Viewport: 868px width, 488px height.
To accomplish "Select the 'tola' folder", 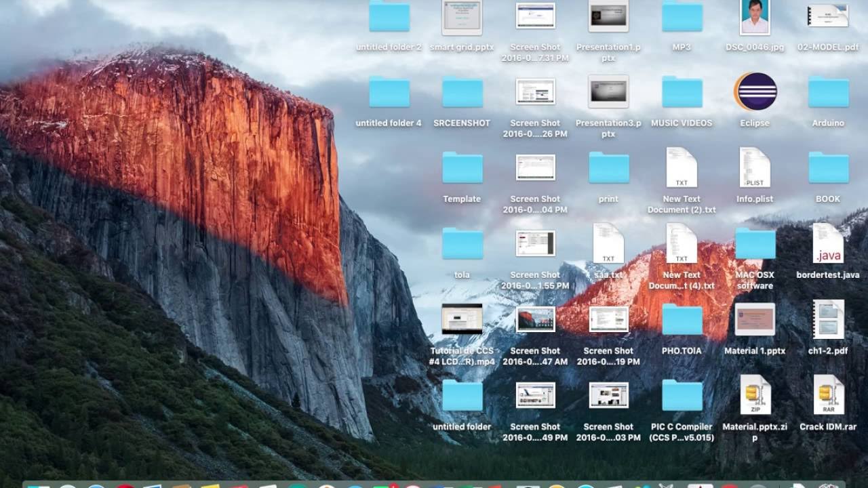I will pyautogui.click(x=462, y=243).
